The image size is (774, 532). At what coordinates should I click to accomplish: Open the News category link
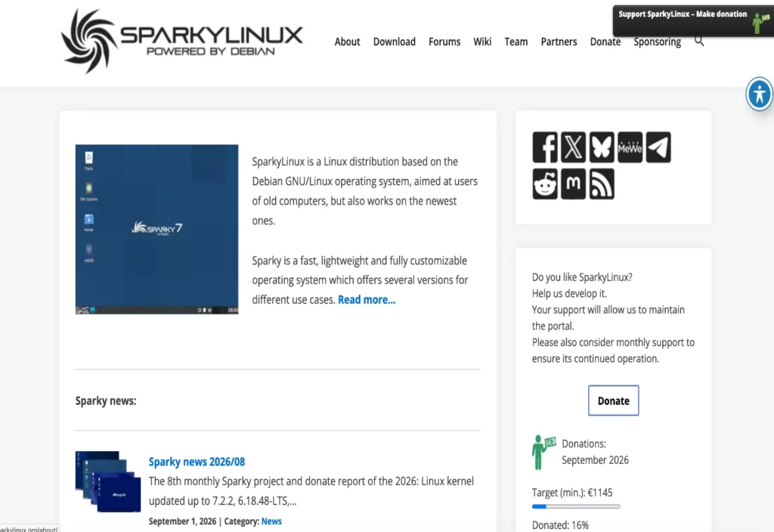tap(271, 521)
